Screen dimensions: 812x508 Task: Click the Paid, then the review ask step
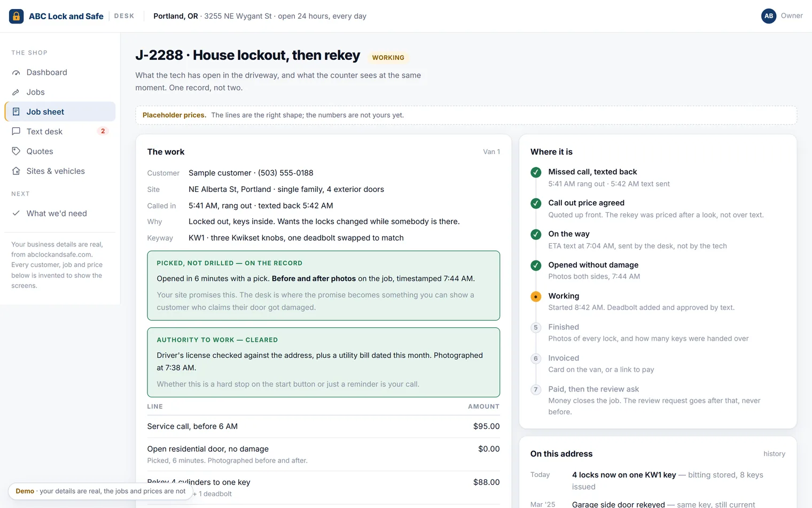pos(594,389)
